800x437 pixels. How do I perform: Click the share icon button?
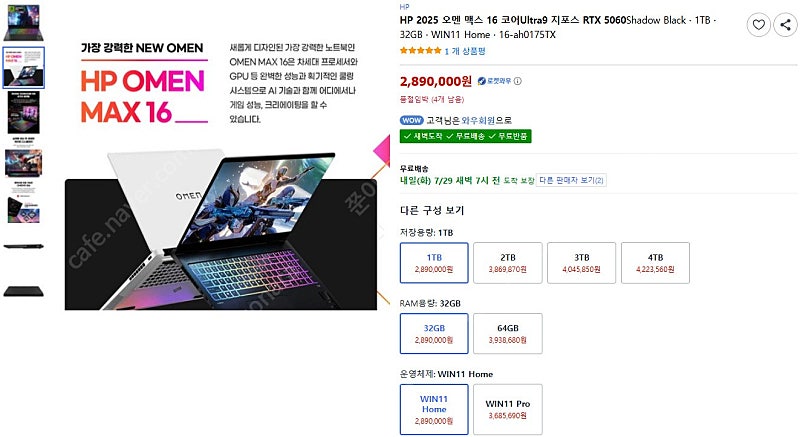(785, 24)
